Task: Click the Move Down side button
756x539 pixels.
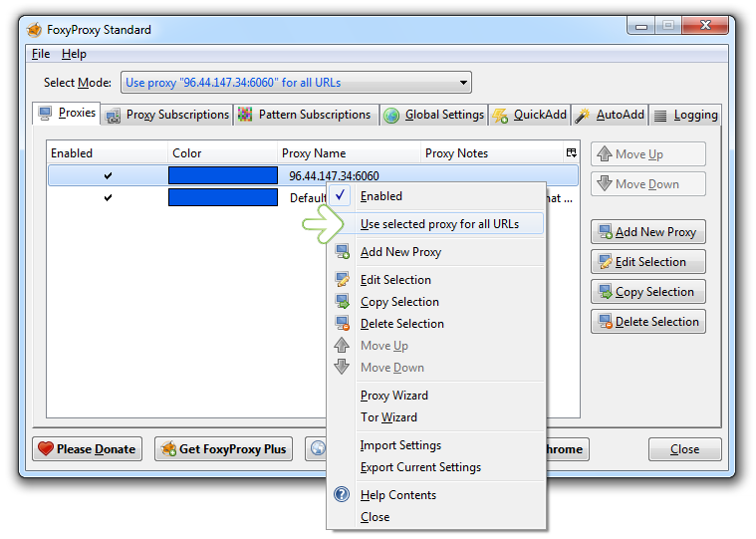Action: coord(648,184)
